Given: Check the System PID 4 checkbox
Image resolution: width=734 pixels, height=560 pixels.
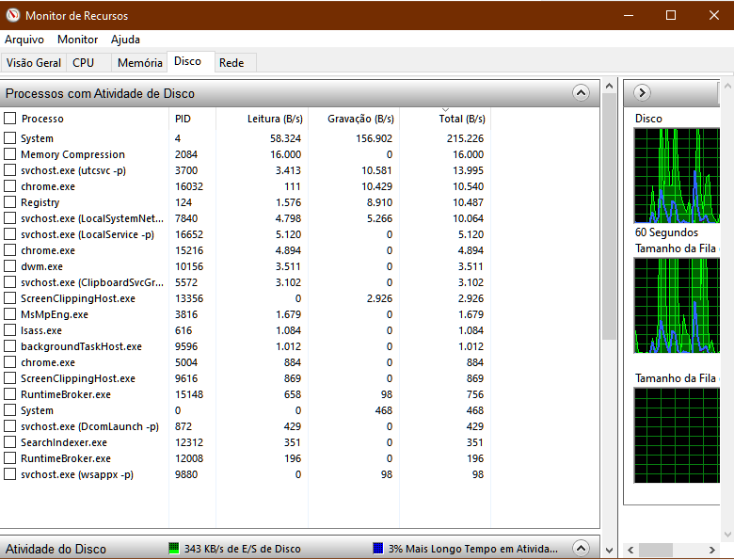Looking at the screenshot, I should coord(9,138).
